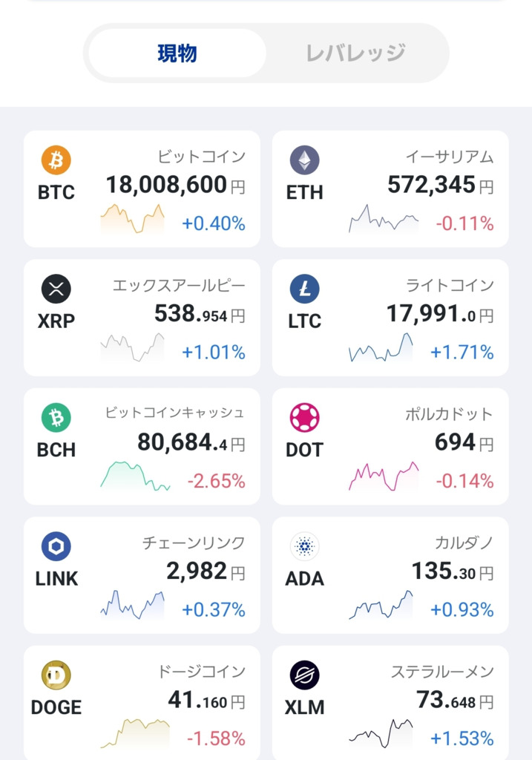The height and width of the screenshot is (760, 532).
Task: Tap the Dogecoin DOGE icon
Action: click(x=56, y=675)
